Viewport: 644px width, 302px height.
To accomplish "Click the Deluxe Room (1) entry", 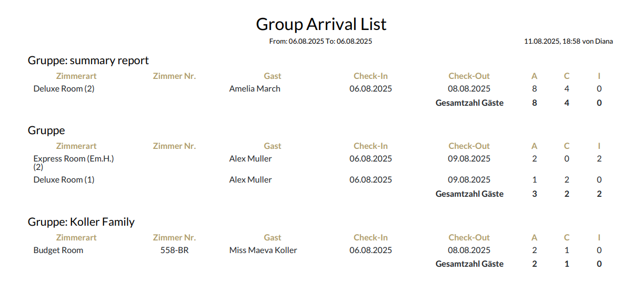I will coord(64,180).
